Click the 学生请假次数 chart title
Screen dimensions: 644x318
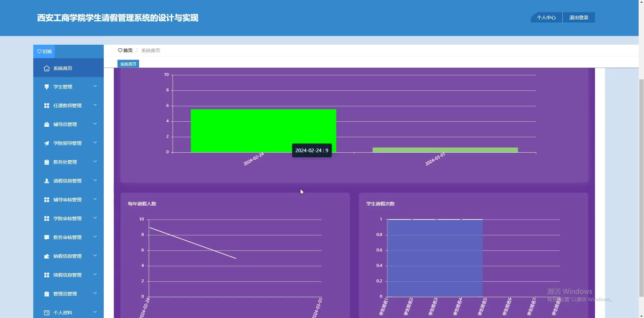380,204
